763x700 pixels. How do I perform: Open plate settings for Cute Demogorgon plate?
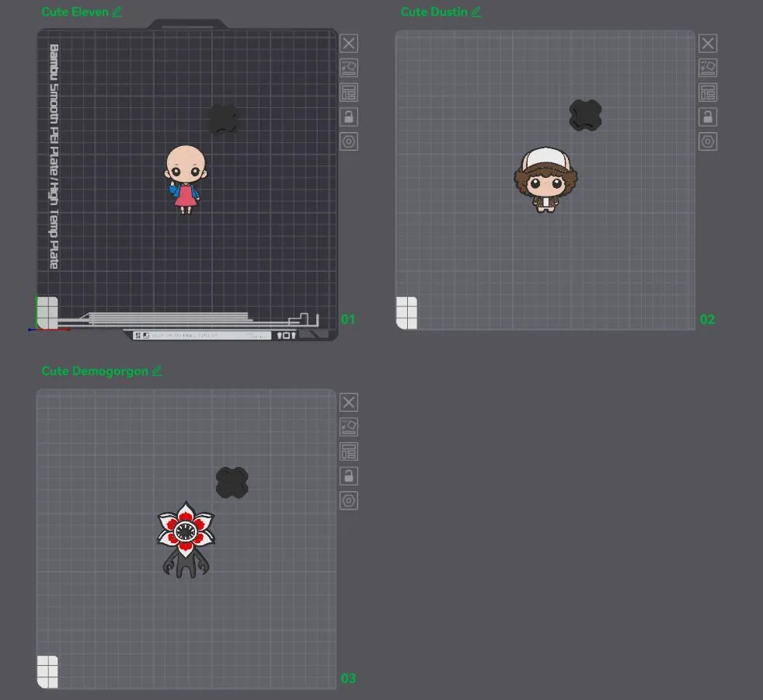348,500
